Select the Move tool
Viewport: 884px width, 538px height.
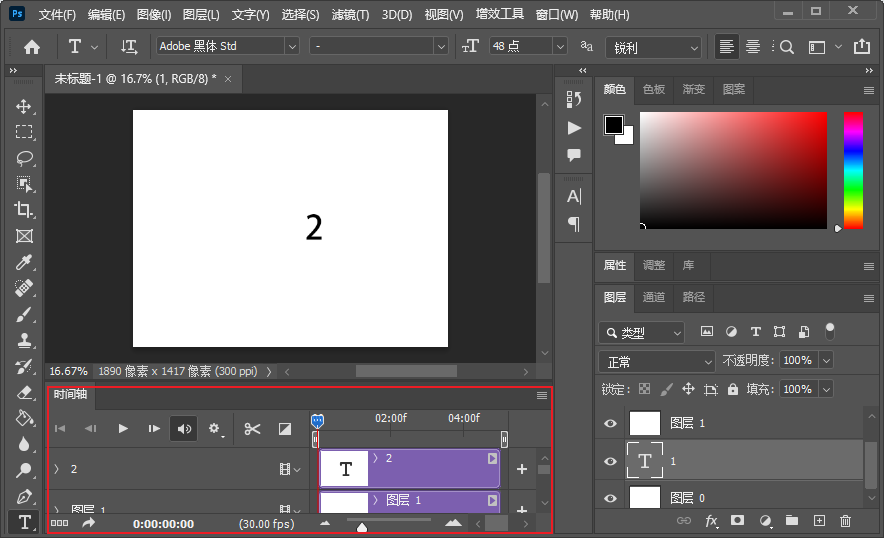pos(24,106)
